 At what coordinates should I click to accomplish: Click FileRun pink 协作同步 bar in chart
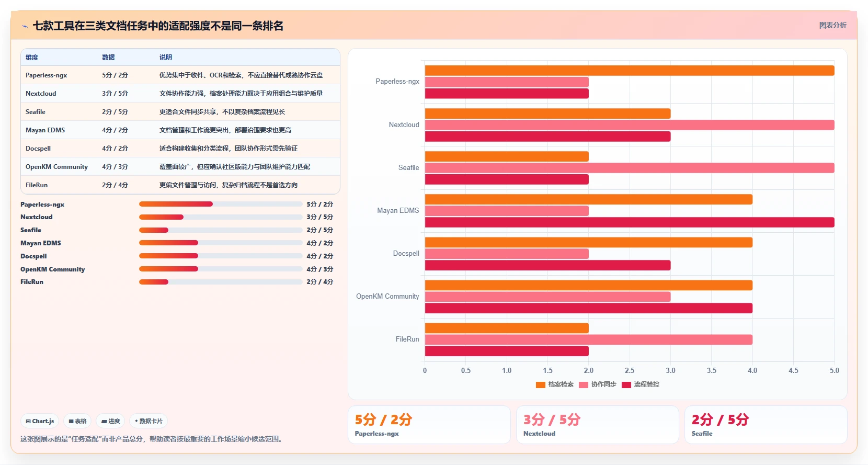point(589,339)
